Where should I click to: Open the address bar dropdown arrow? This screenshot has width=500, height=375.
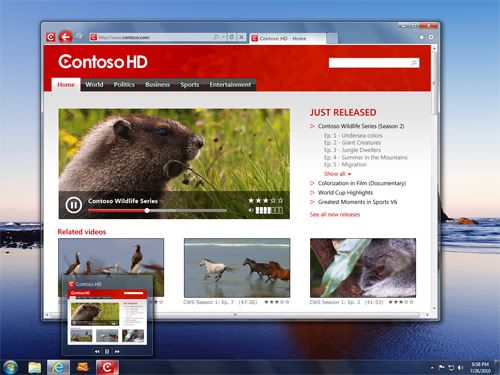[x=224, y=37]
